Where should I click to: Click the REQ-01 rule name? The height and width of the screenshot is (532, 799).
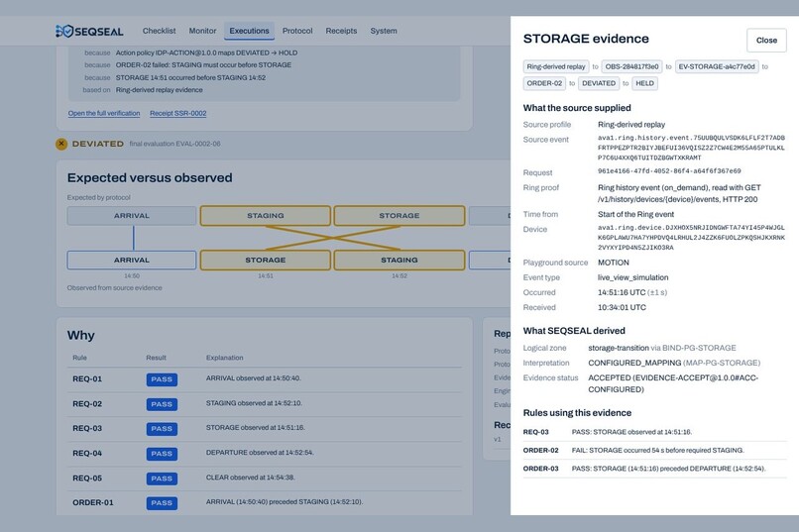click(x=87, y=378)
